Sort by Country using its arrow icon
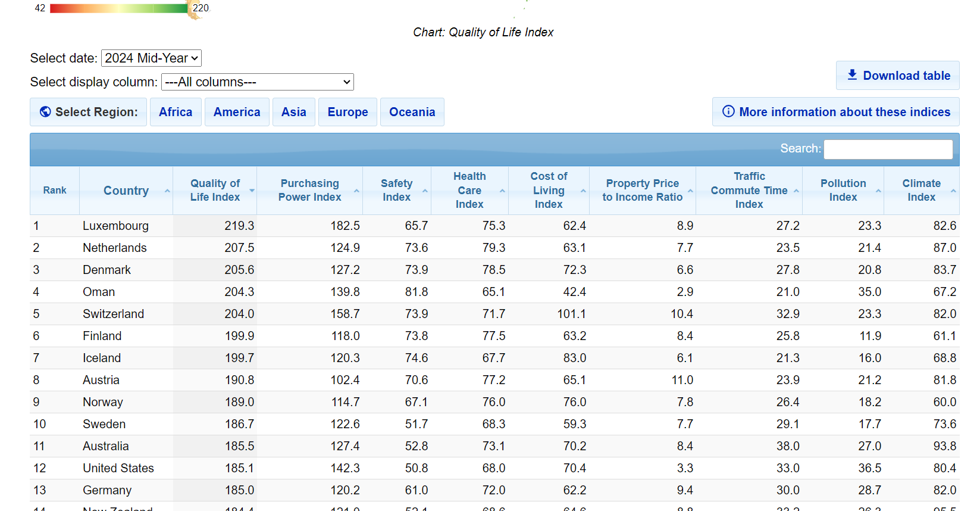 [x=167, y=191]
